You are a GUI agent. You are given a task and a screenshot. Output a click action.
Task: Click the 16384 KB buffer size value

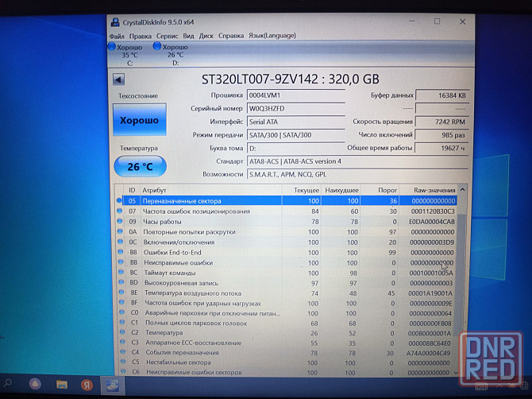[442, 95]
